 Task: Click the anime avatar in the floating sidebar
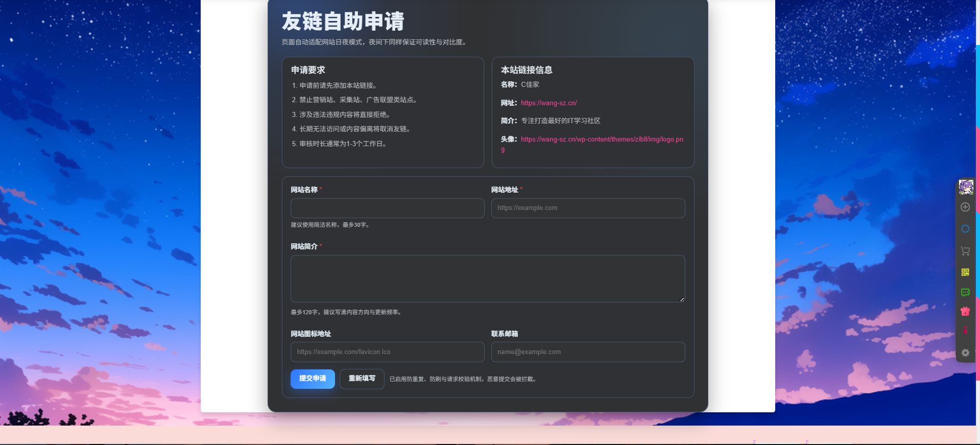[965, 187]
